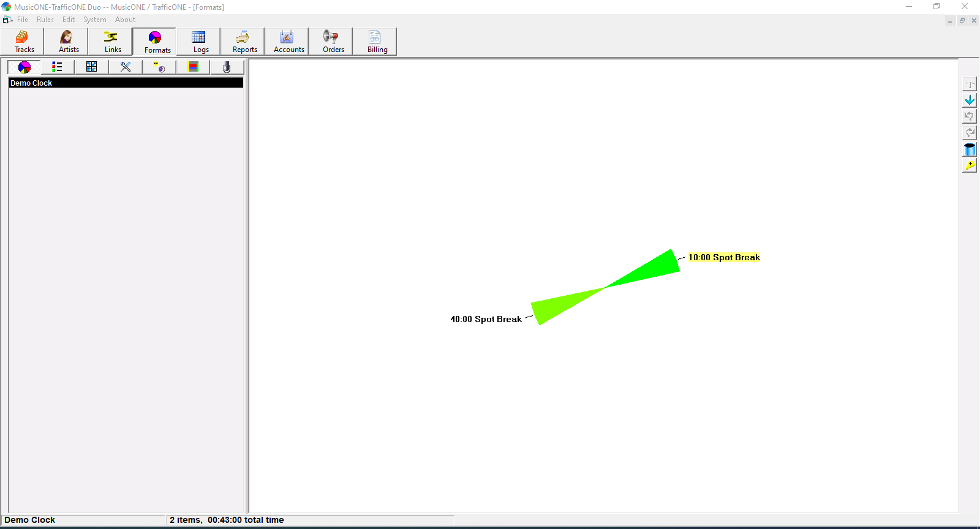The image size is (980, 529).
Task: Open the Logs module
Action: tap(199, 42)
